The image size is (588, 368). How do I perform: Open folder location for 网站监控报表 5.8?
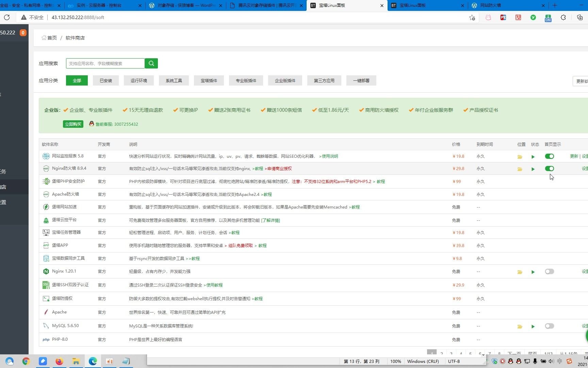tap(520, 157)
